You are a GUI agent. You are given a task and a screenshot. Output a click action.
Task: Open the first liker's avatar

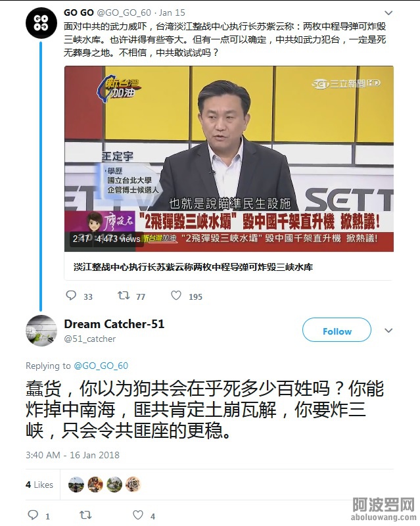[76, 485]
